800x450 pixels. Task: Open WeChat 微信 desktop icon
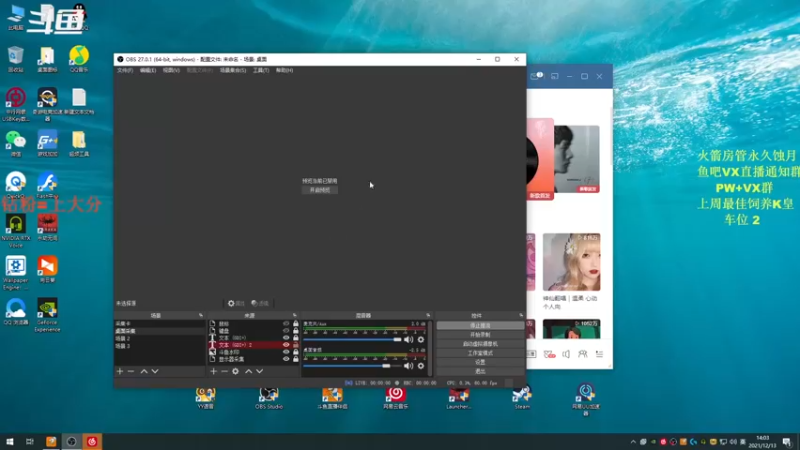(x=16, y=144)
